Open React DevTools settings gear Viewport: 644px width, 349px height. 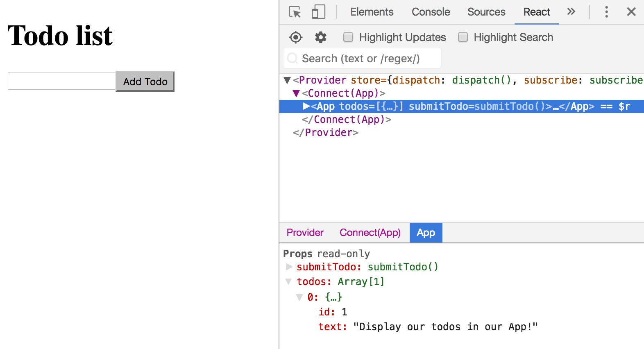320,37
